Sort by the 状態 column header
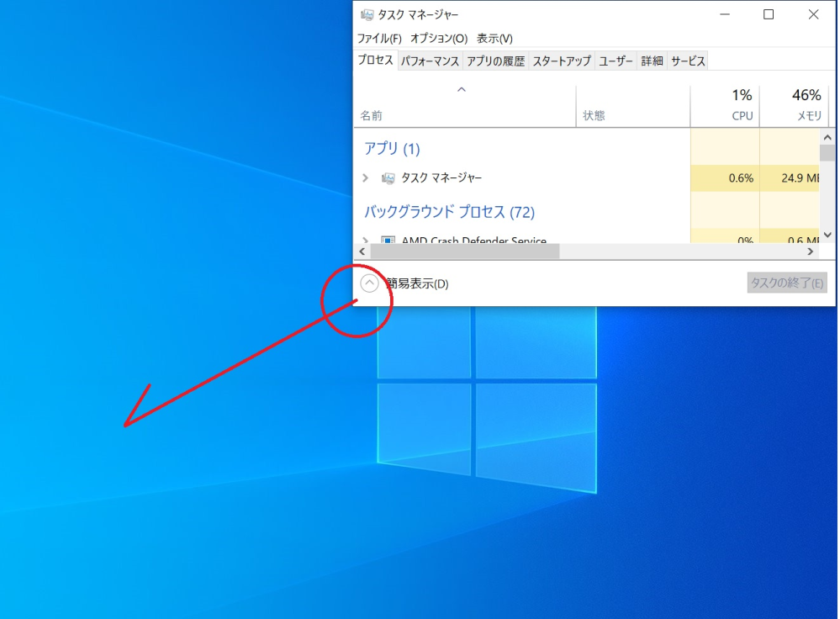Image resolution: width=840 pixels, height=619 pixels. pos(632,106)
